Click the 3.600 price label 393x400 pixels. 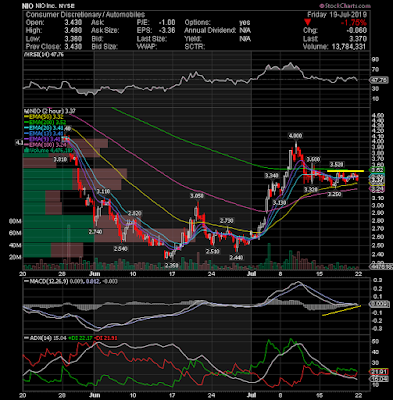click(313, 159)
